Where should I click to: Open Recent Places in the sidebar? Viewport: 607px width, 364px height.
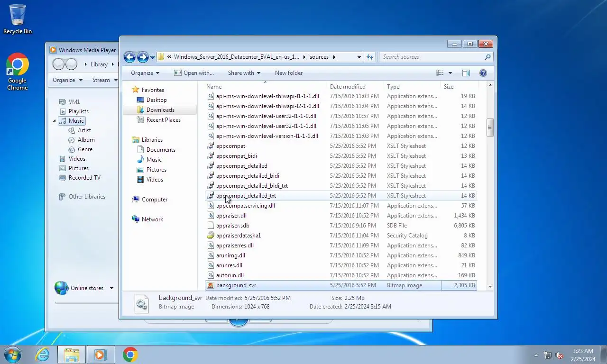click(x=163, y=120)
